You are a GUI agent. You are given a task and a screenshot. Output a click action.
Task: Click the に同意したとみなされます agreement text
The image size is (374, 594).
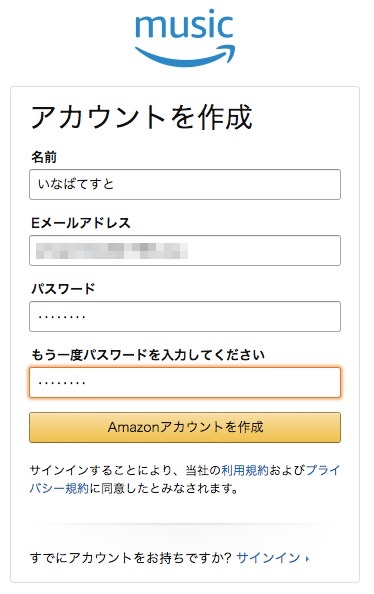click(x=164, y=488)
